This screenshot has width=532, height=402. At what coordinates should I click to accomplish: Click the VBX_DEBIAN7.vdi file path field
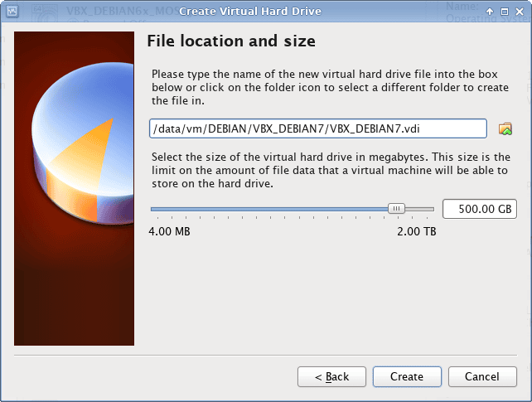point(318,128)
